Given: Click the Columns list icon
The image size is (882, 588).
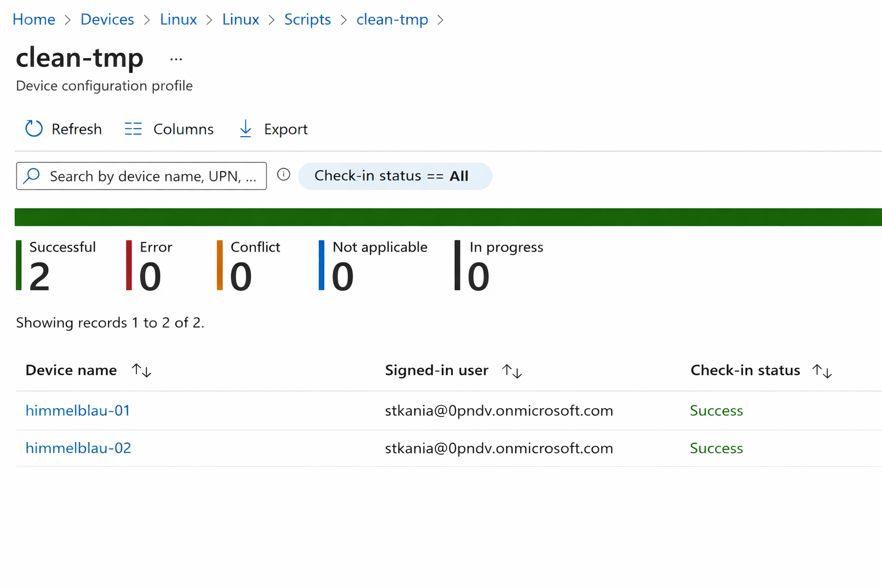Looking at the screenshot, I should tap(133, 129).
